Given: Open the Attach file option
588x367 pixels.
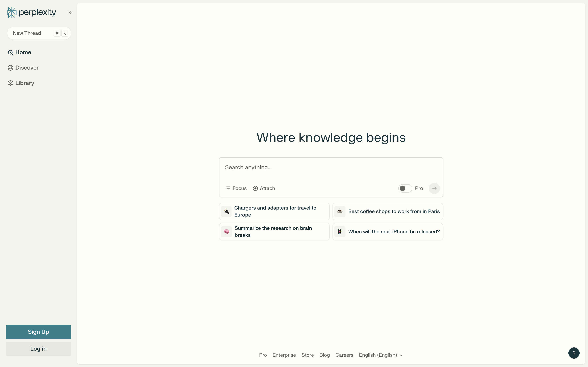Looking at the screenshot, I should tap(264, 188).
